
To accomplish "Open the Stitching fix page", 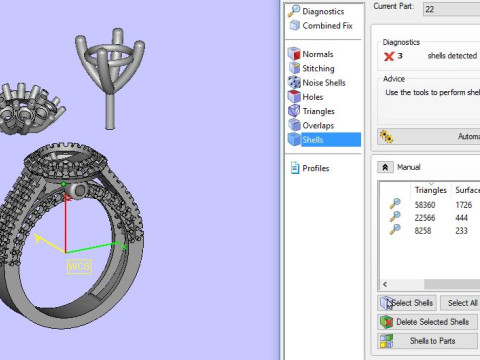I will 311,68.
